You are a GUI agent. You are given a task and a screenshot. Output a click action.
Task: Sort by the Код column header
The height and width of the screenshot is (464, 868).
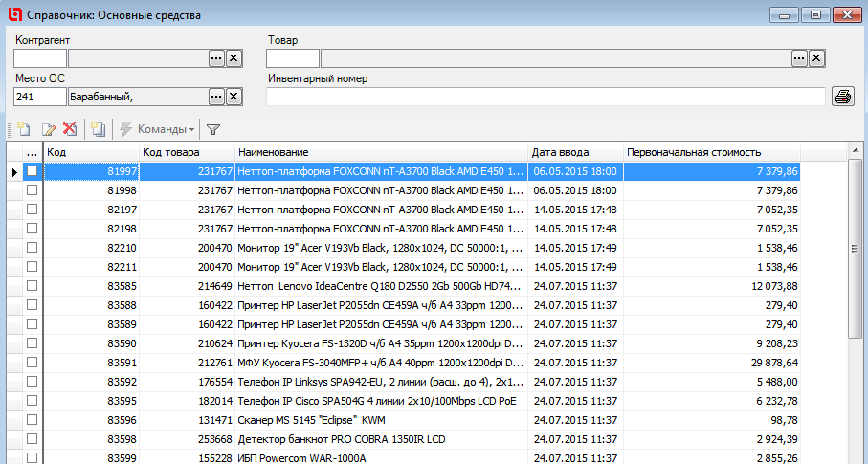click(x=91, y=152)
